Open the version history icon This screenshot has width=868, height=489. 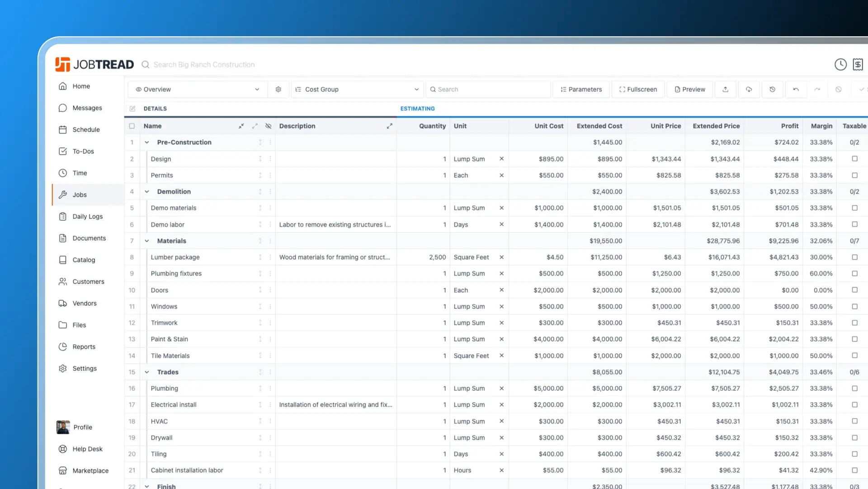coord(772,90)
